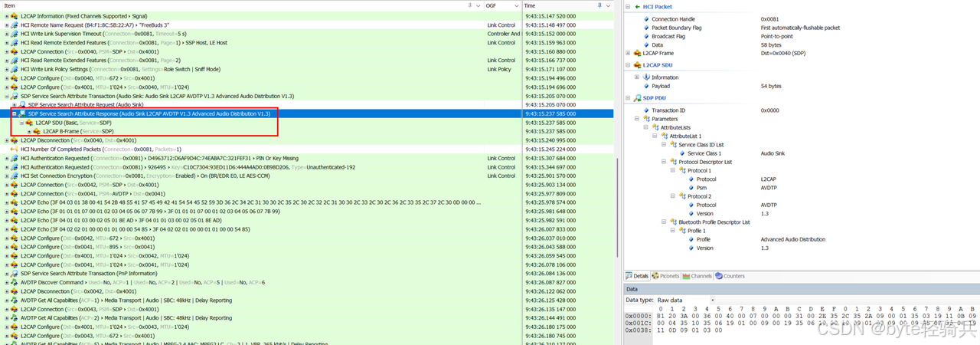Click the 0x0000 raw data hex row
The height and width of the screenshot is (345, 980).
pos(802,315)
